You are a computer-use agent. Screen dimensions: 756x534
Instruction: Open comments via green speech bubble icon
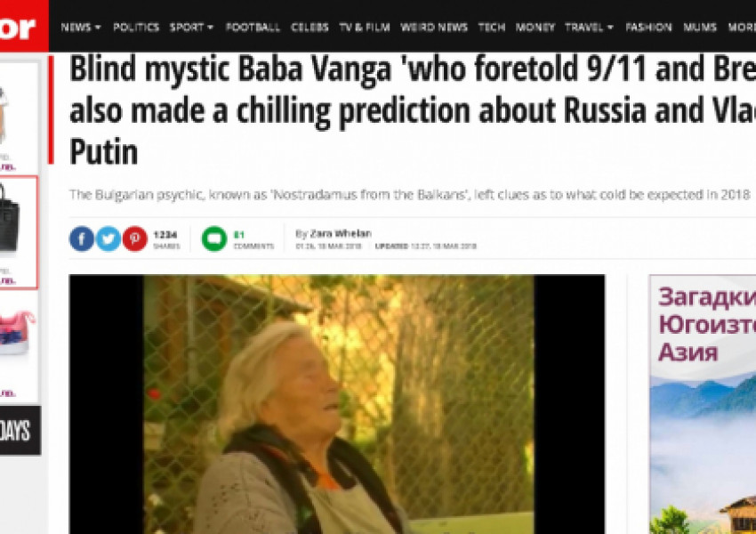[214, 239]
